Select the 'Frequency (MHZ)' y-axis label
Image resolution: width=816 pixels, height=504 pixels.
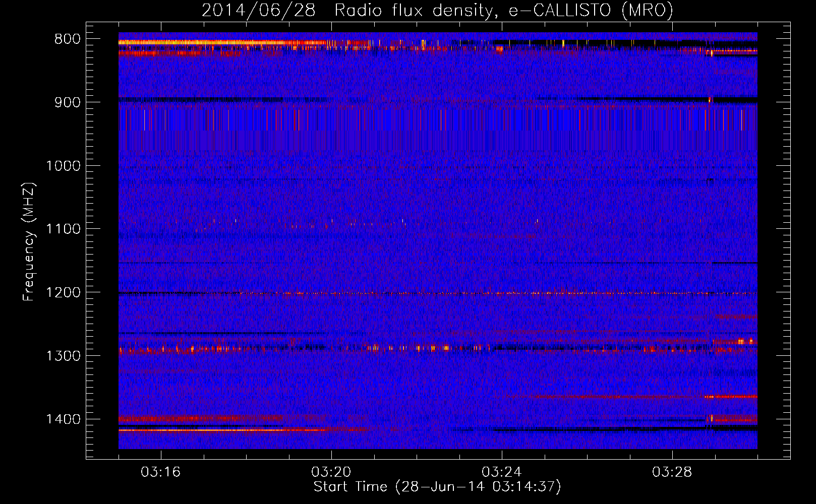(x=29, y=242)
